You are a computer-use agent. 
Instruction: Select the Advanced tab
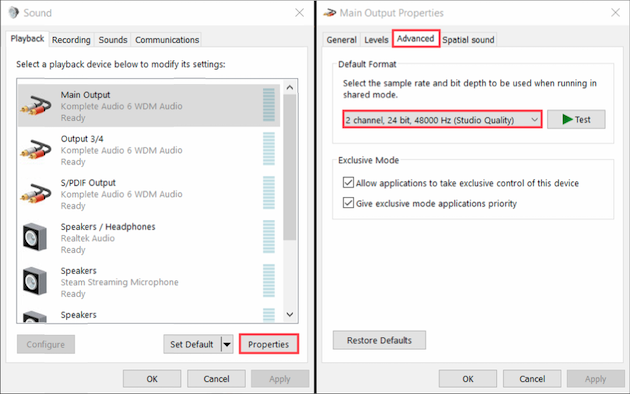tap(416, 39)
